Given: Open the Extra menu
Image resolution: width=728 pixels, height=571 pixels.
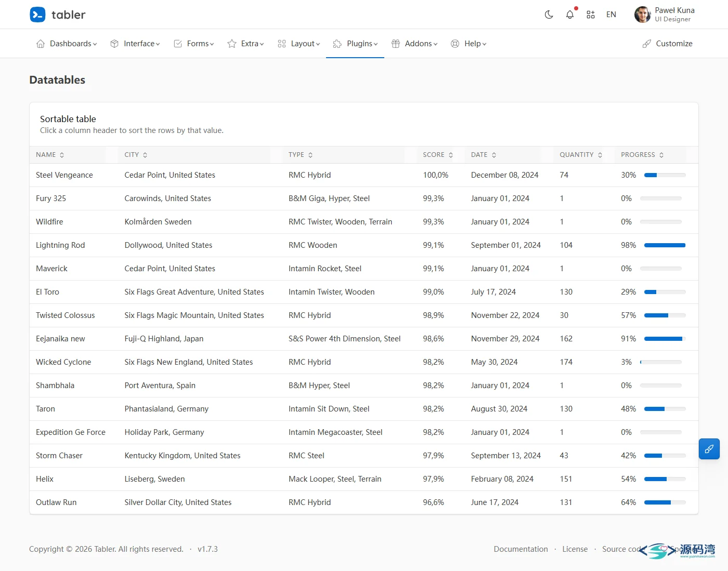Looking at the screenshot, I should (x=245, y=44).
